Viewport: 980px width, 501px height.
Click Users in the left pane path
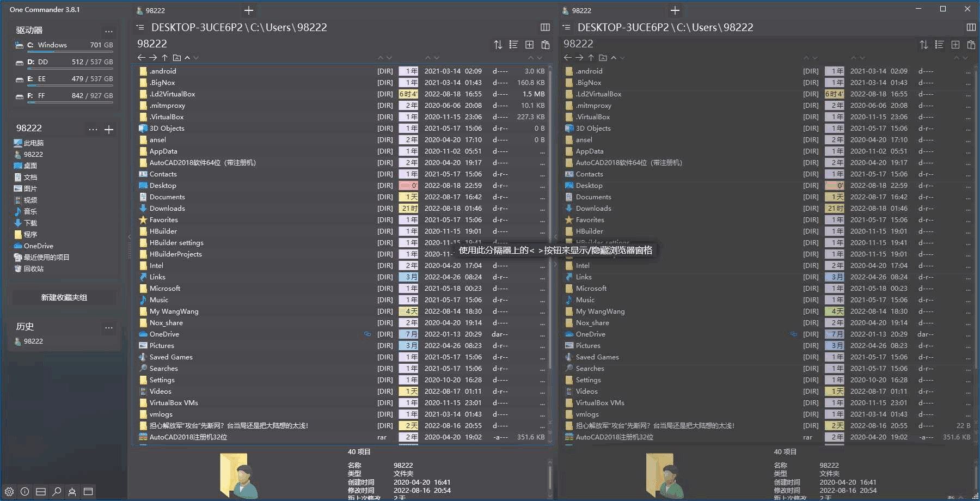[278, 27]
